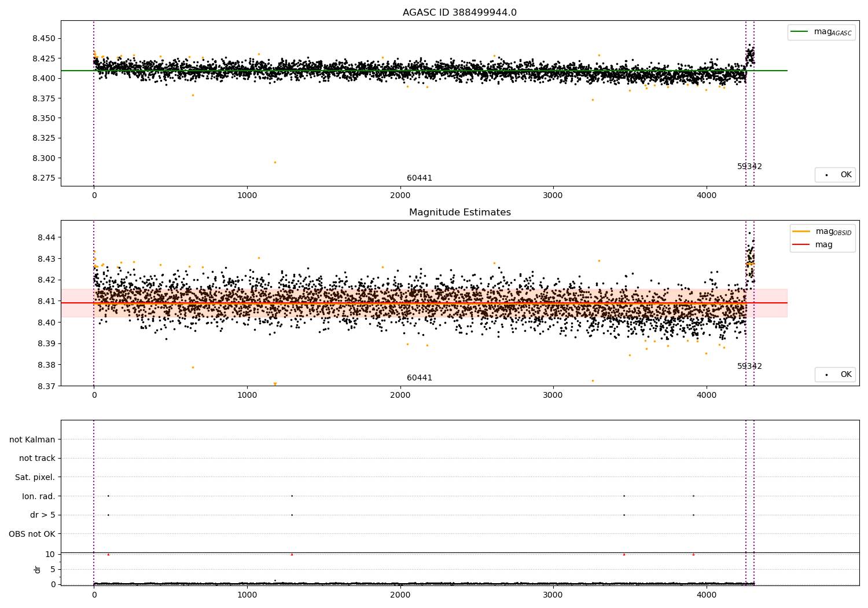Click the 3000 x-axis tick in the Magnitude Estimates plot
Screen dimensions: 868x608
[x=553, y=395]
